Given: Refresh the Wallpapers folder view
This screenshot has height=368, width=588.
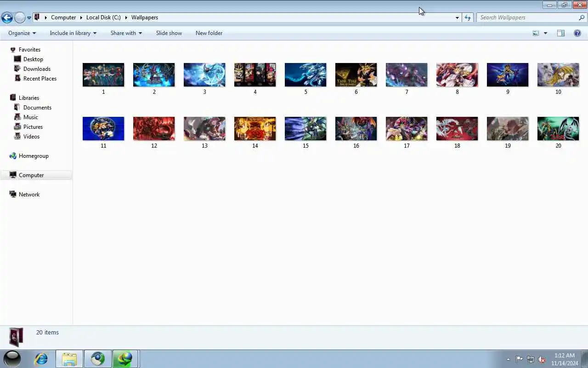Looking at the screenshot, I should click(468, 17).
